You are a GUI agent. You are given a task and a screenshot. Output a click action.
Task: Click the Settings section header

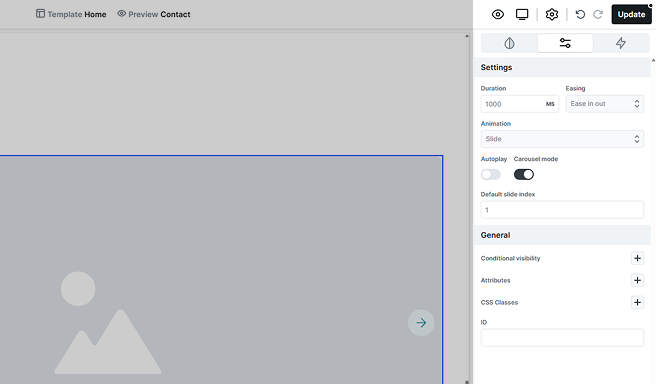[x=562, y=67]
